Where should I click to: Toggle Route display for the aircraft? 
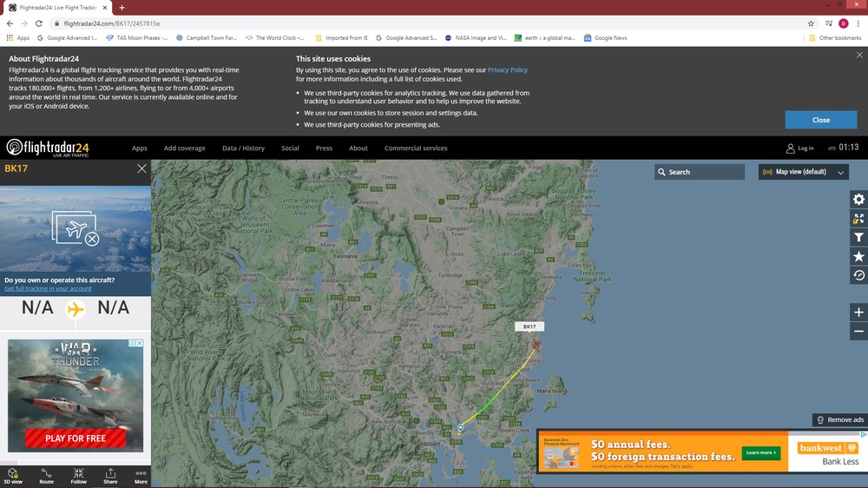[x=46, y=475]
